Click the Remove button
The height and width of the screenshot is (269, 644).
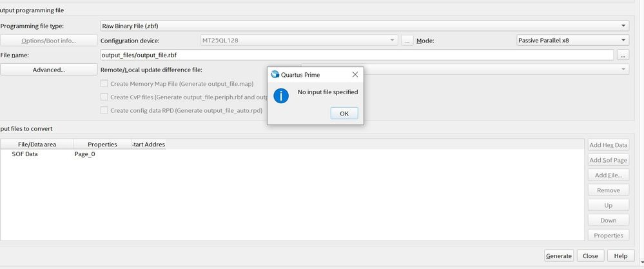click(609, 190)
